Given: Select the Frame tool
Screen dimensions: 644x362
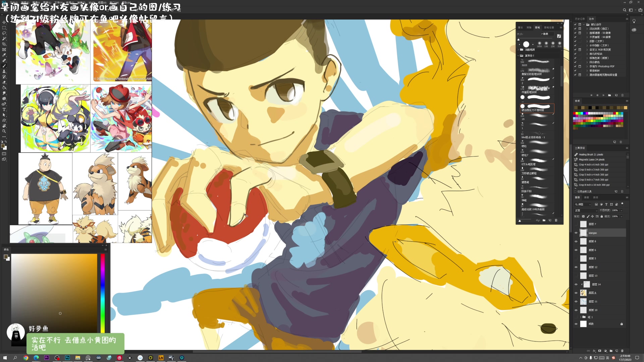Looking at the screenshot, I should click(4, 49).
